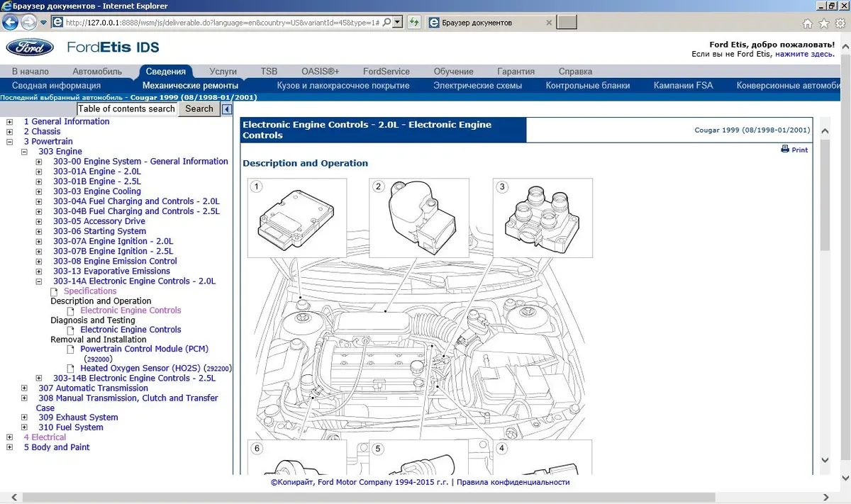Open Контрольные бланки submenu
The height and width of the screenshot is (504, 851).
click(588, 86)
